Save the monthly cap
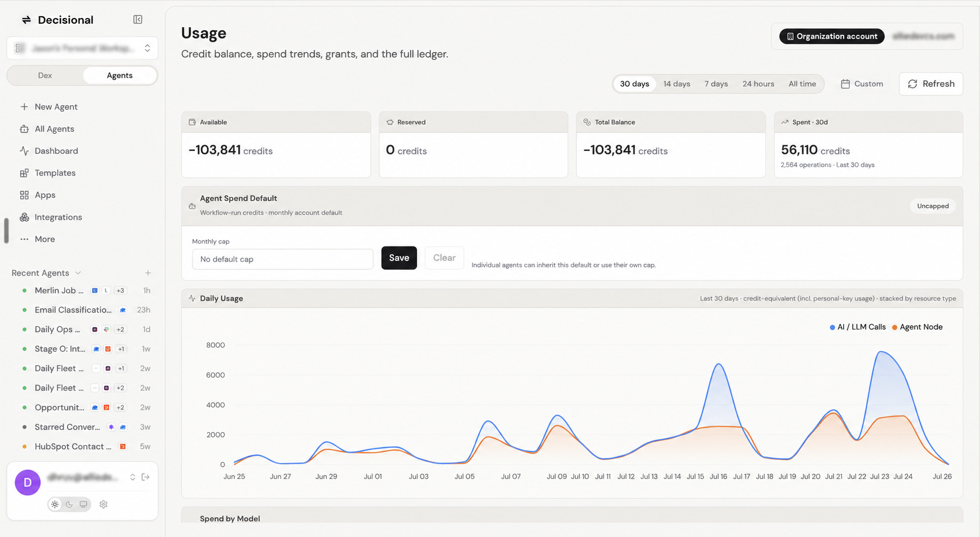This screenshot has height=537, width=980. click(399, 258)
